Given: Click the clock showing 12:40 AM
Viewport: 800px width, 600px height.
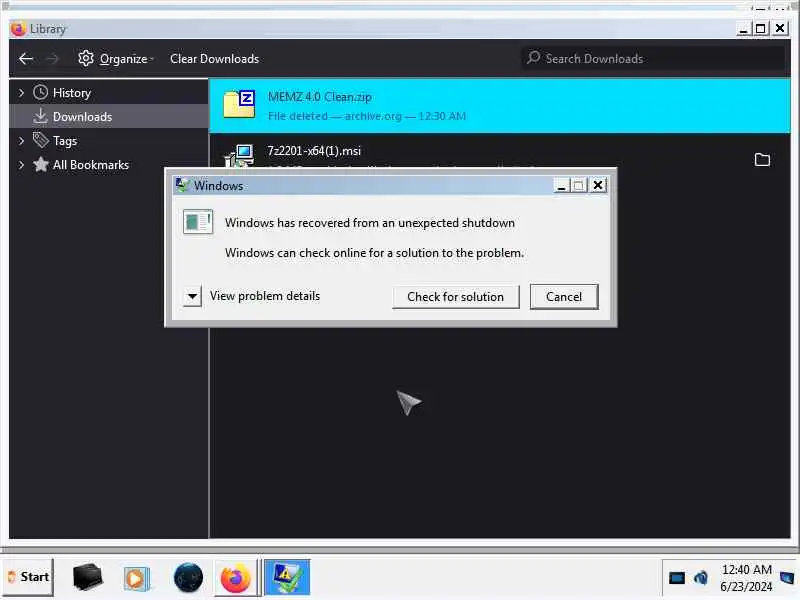Looking at the screenshot, I should 746,578.
